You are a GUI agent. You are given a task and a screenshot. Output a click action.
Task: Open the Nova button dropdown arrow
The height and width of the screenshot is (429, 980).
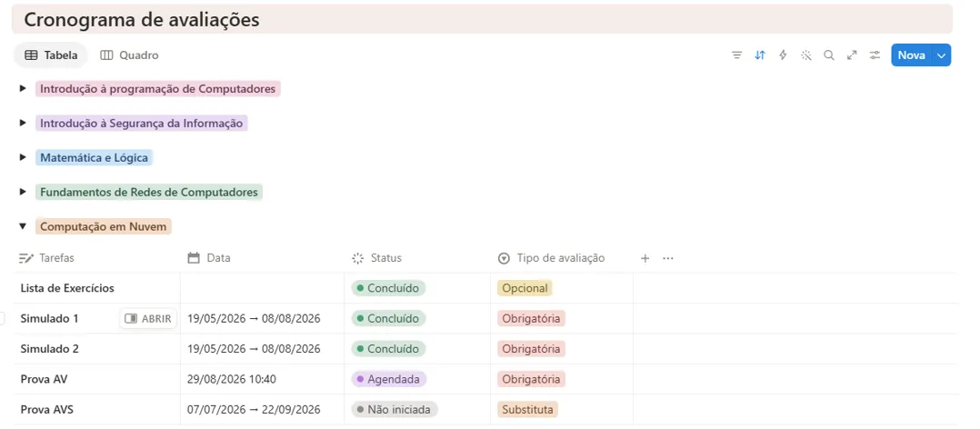click(x=942, y=55)
